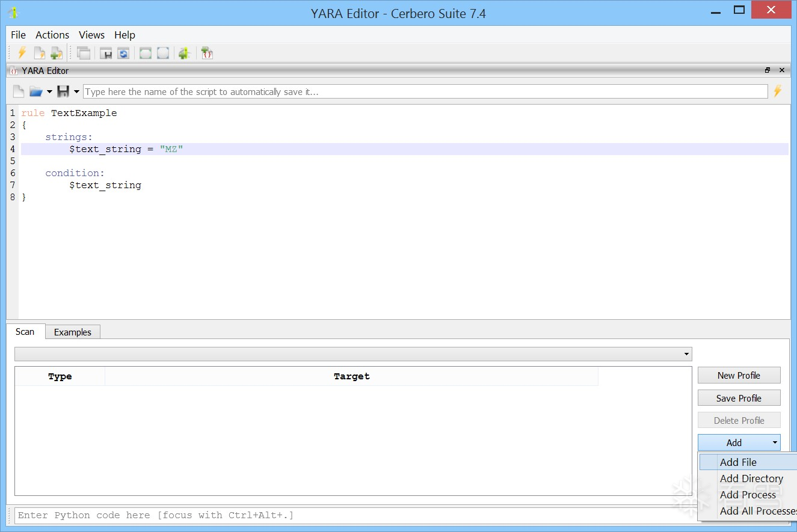Click the Target column header

tap(352, 376)
